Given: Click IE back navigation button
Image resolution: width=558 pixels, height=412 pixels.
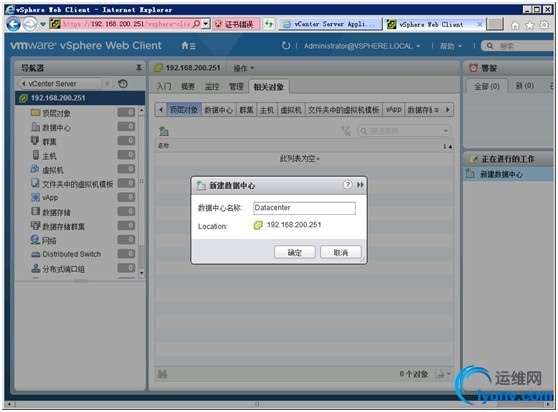Looking at the screenshot, I should [x=14, y=24].
